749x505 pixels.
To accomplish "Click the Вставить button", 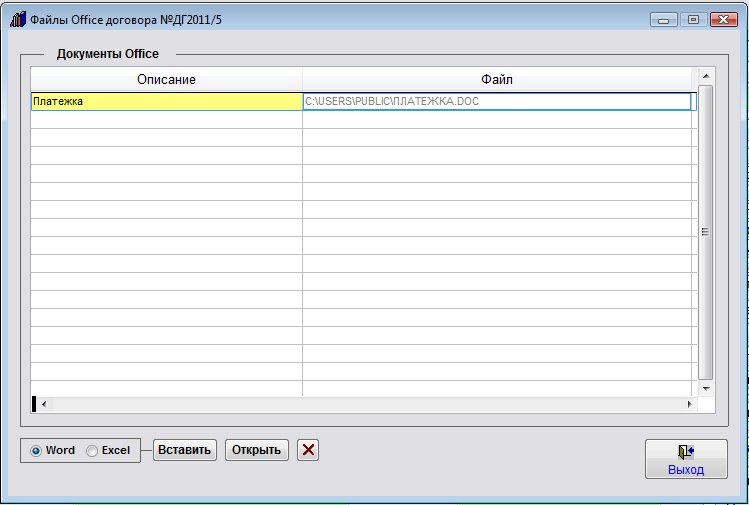I will (x=185, y=450).
